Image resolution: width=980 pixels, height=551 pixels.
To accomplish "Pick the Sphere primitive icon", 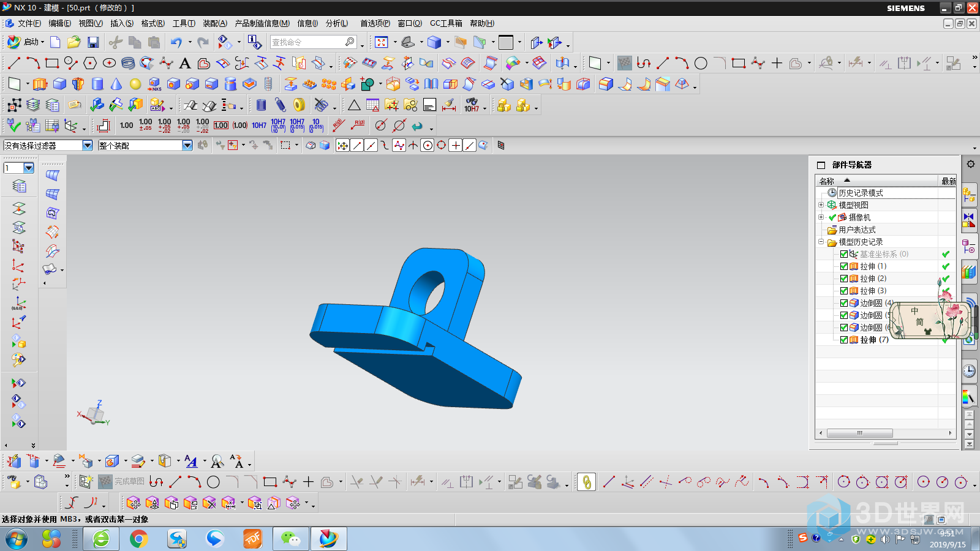I will point(135,84).
